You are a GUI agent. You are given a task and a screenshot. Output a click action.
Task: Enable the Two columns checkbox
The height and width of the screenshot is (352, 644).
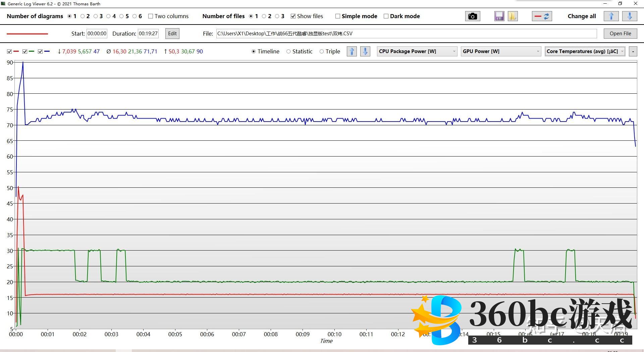tap(151, 16)
